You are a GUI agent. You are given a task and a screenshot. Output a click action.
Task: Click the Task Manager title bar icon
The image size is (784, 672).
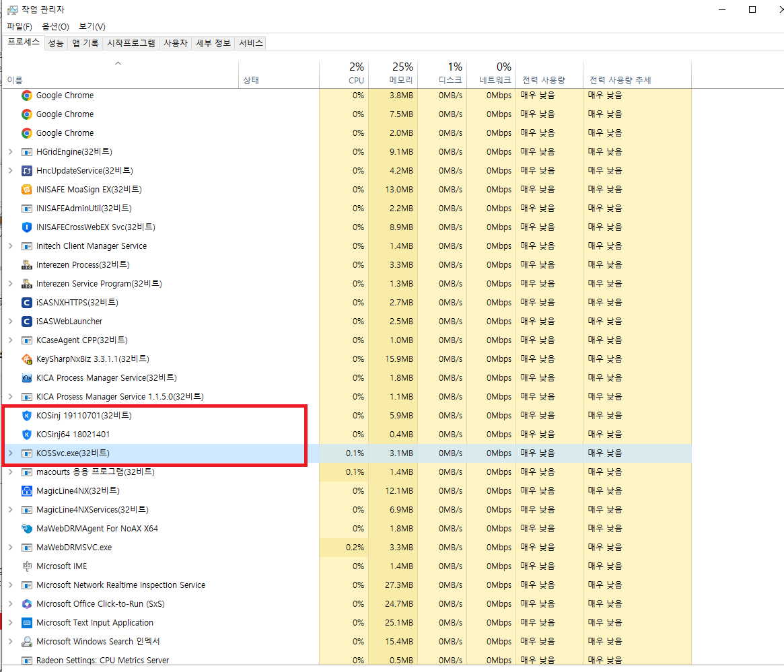[x=13, y=9]
